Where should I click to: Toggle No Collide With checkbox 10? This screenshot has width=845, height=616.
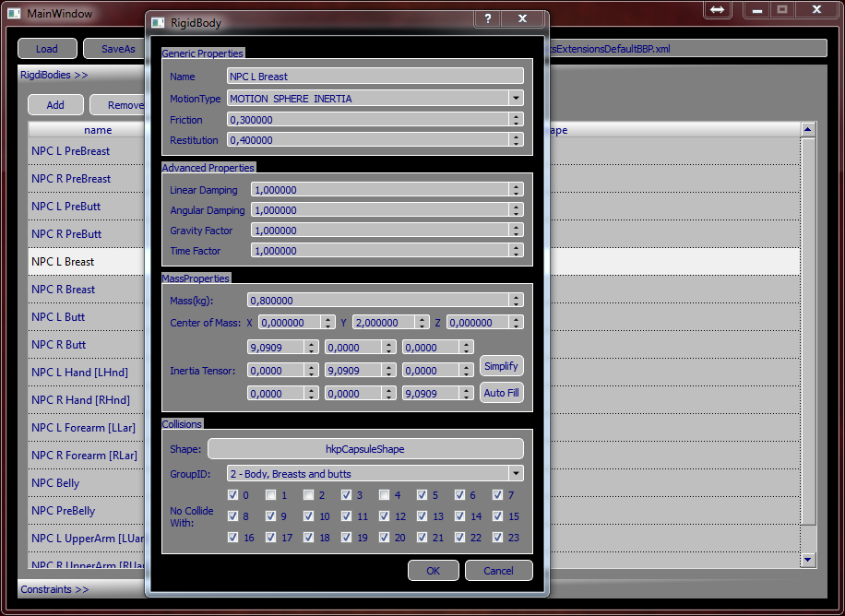point(308,516)
